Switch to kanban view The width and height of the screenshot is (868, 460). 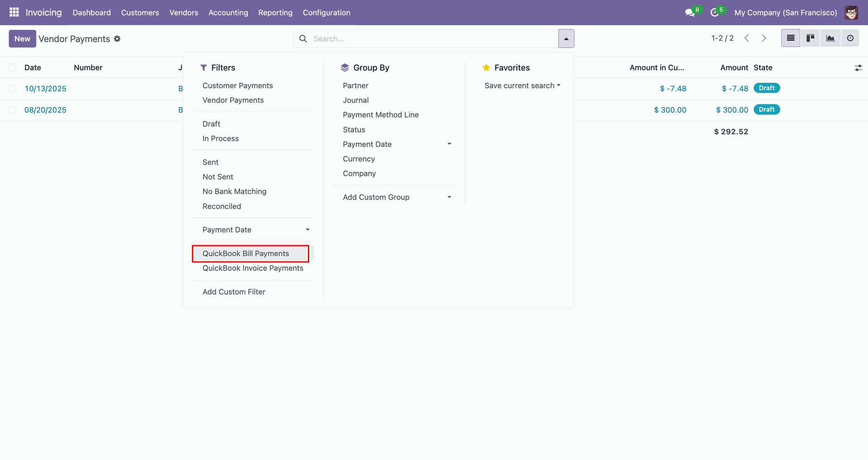[810, 38]
